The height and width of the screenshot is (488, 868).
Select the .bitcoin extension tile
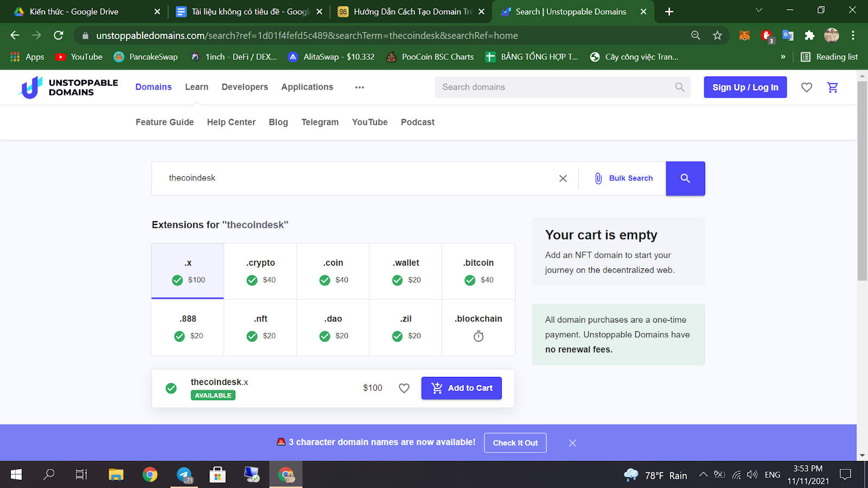point(478,271)
